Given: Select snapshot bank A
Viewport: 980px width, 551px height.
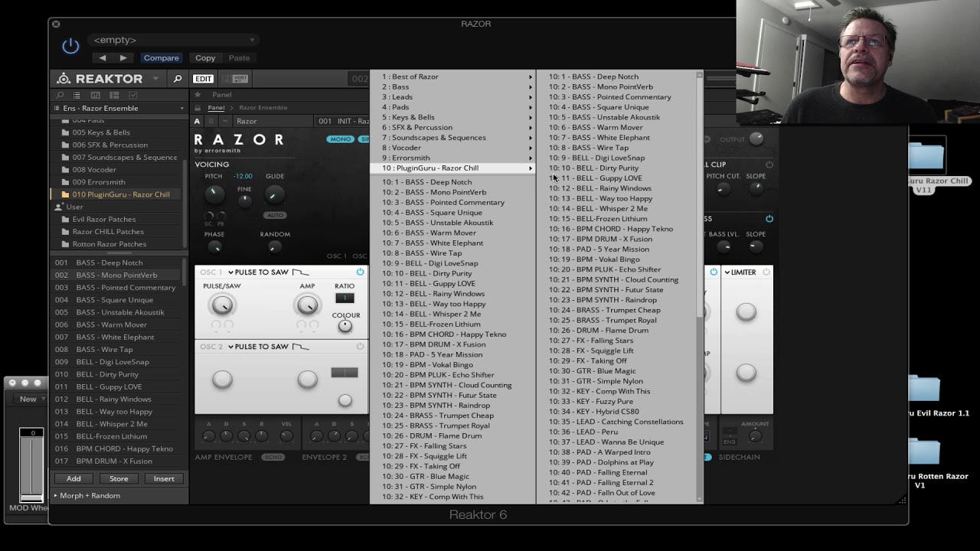Looking at the screenshot, I should 198,121.
